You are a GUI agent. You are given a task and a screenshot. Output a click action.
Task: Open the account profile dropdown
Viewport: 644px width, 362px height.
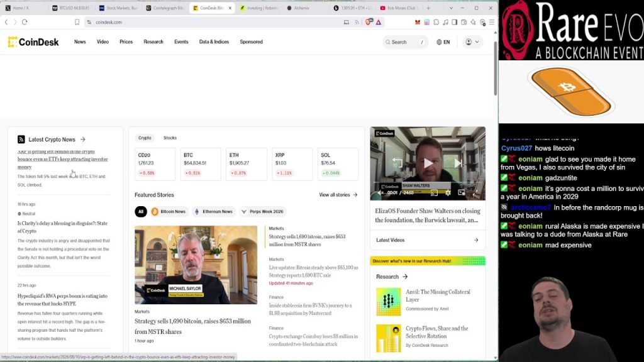point(472,42)
